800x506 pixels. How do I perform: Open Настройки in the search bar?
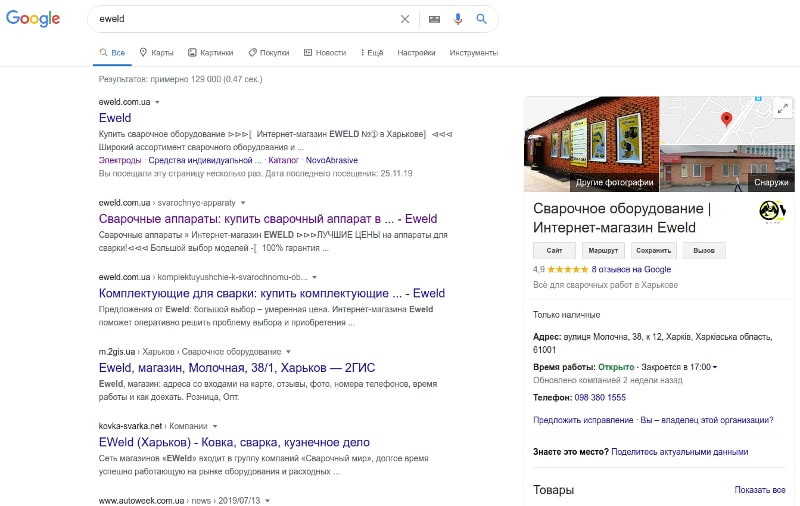tap(416, 53)
